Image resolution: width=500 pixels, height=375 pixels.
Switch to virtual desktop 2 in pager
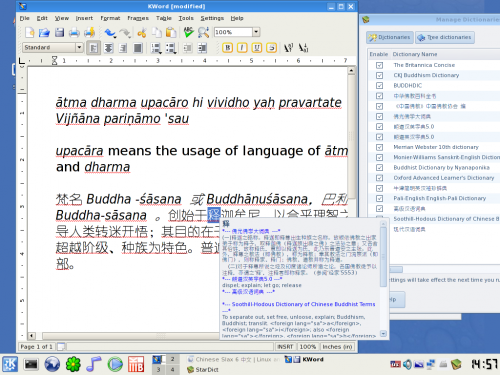tap(172, 359)
